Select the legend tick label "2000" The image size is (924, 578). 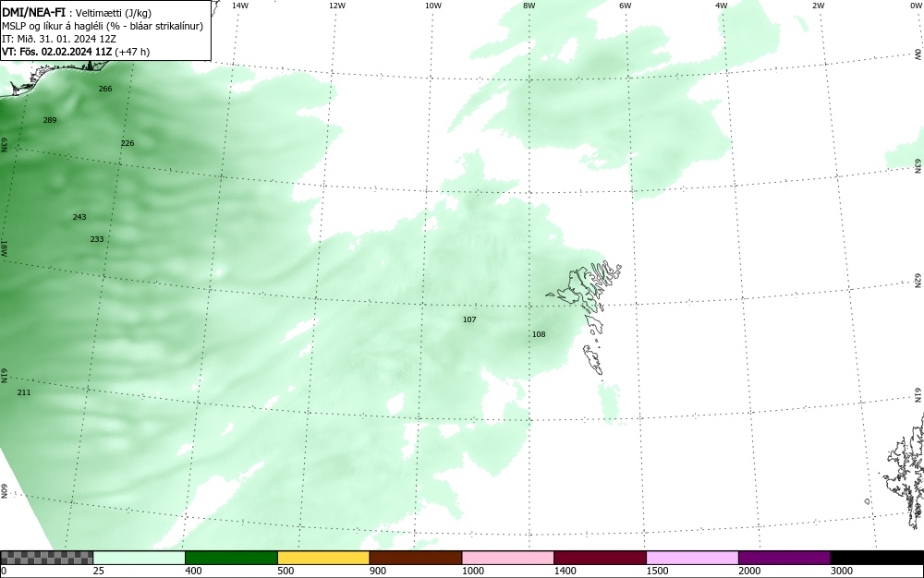[749, 571]
